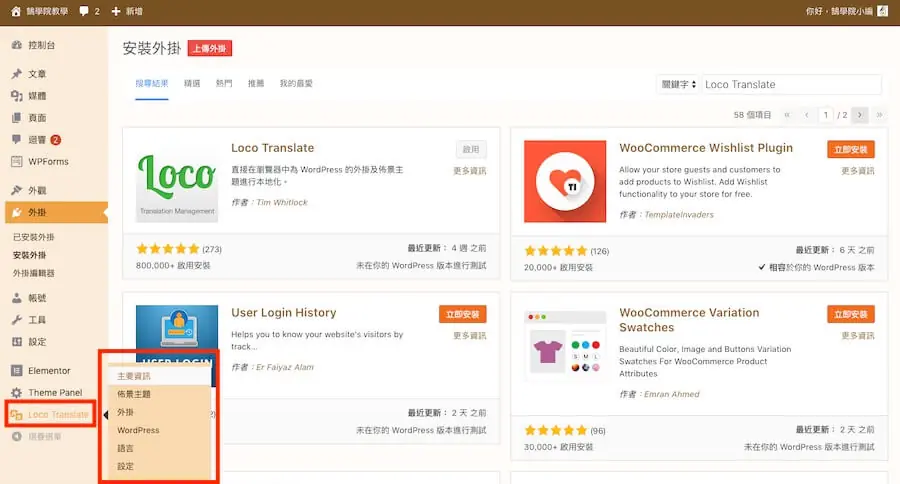Open the Loco Translate plugin logo

pyautogui.click(x=177, y=181)
